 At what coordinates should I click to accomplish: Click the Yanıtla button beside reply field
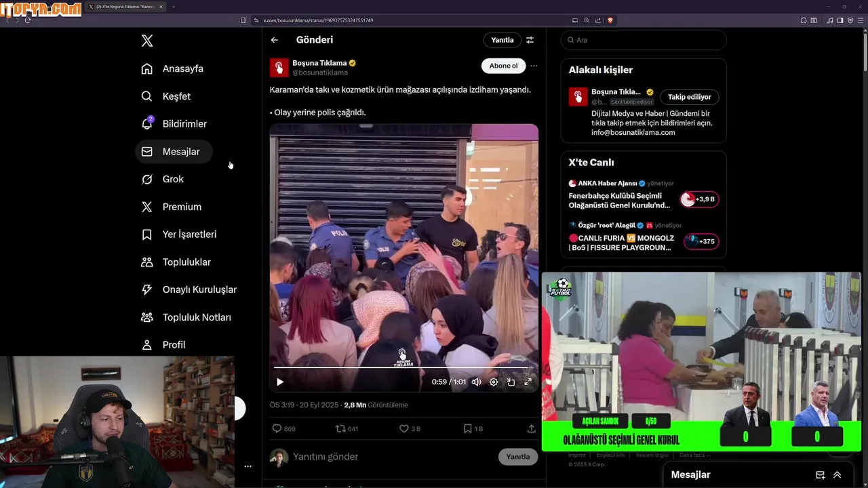pos(518,457)
